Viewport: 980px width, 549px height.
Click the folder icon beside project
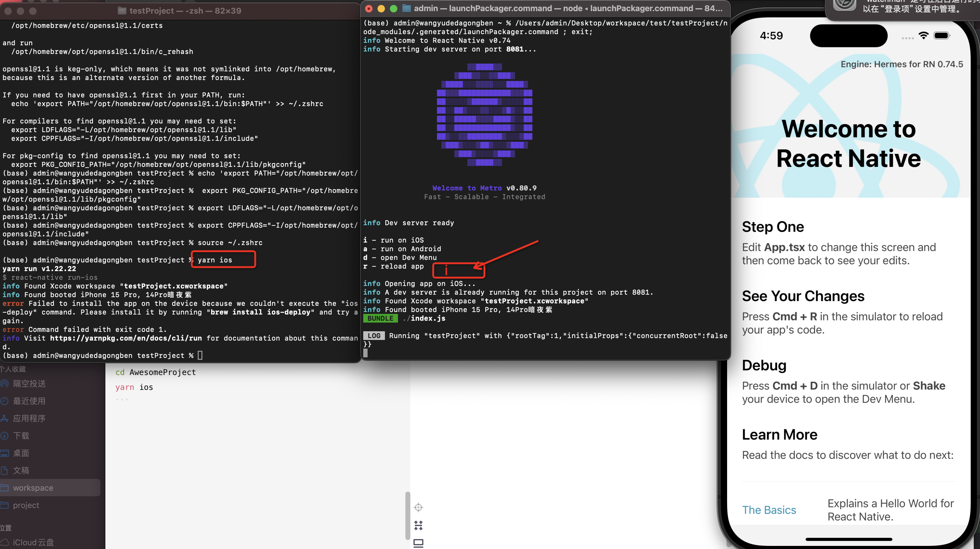4,505
